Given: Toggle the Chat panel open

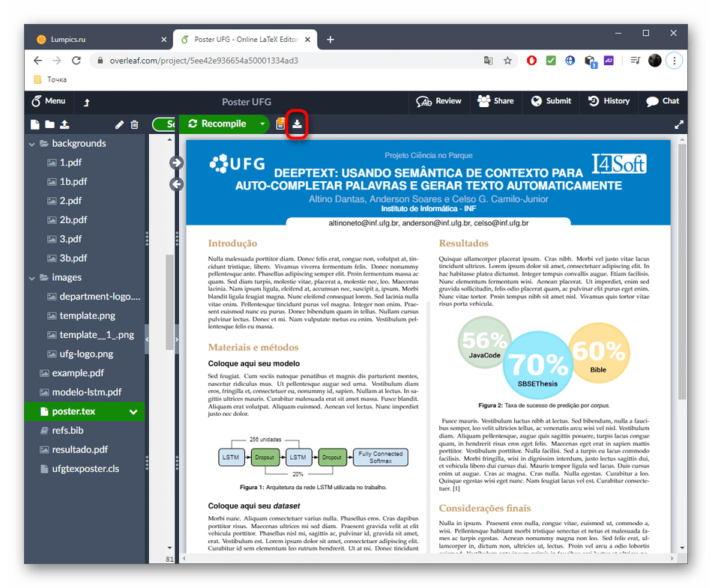Looking at the screenshot, I should point(663,101).
